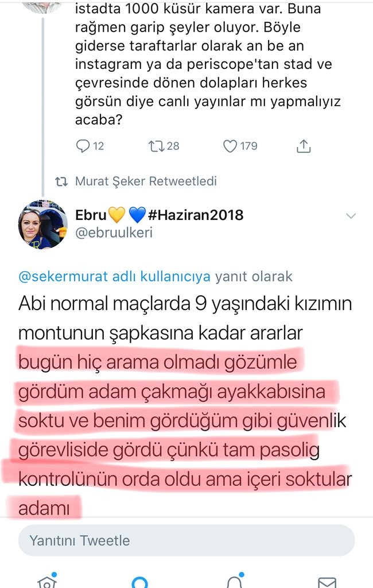Tap the "Yanıtını Tweetle" reply field
This screenshot has height=588, width=373.
click(x=187, y=540)
